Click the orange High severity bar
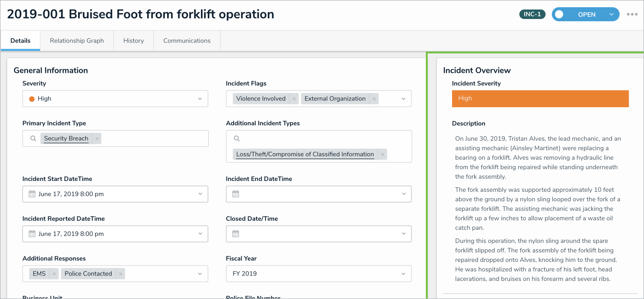644x299 pixels. click(540, 98)
